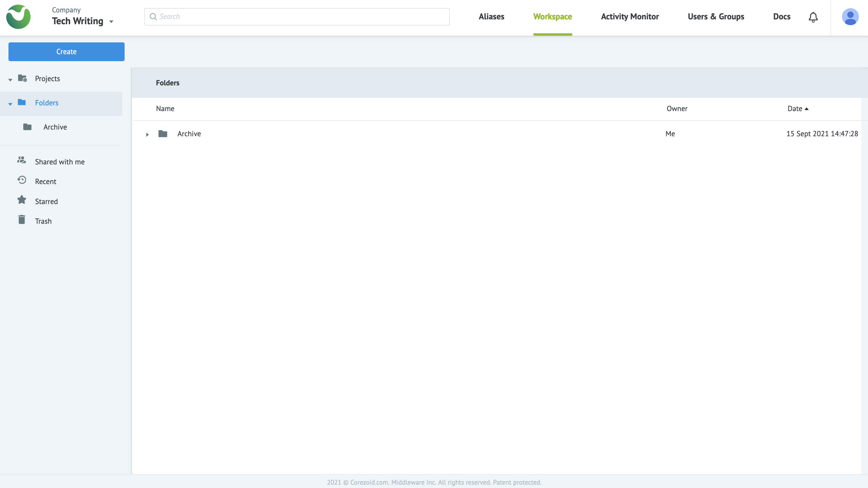
Task: Click the Corezoid logo icon
Action: click(x=18, y=17)
